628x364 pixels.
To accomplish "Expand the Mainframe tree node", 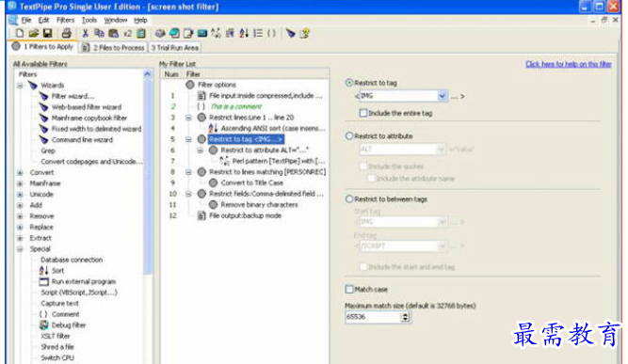I will (20, 183).
